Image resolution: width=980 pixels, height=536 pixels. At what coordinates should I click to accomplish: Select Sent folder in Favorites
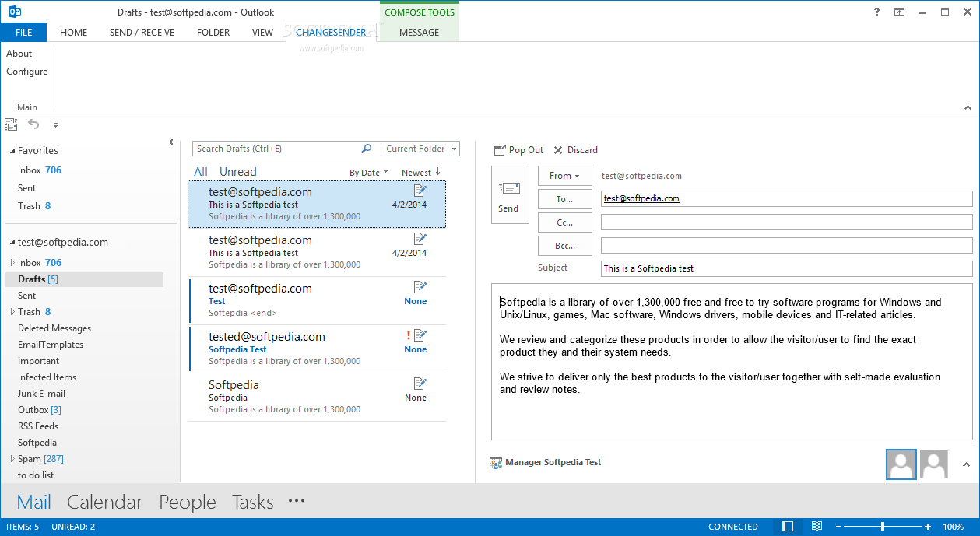point(27,188)
